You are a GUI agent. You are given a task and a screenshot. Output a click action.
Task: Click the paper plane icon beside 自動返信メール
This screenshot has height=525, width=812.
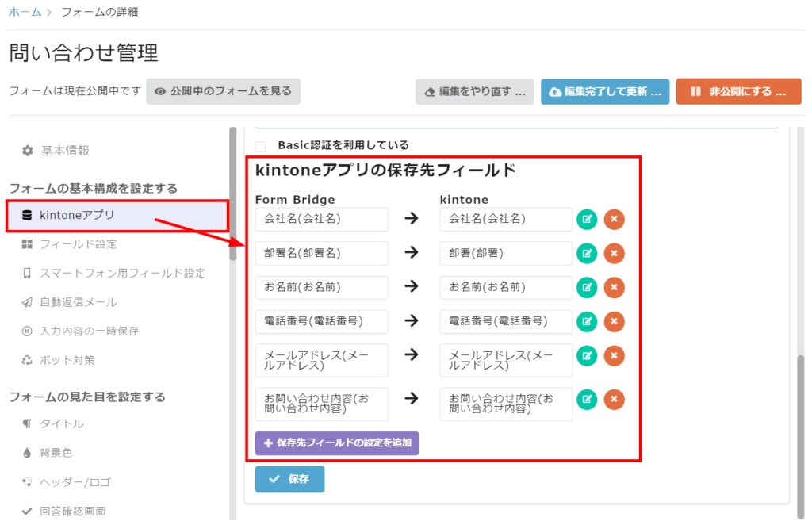[x=27, y=302]
